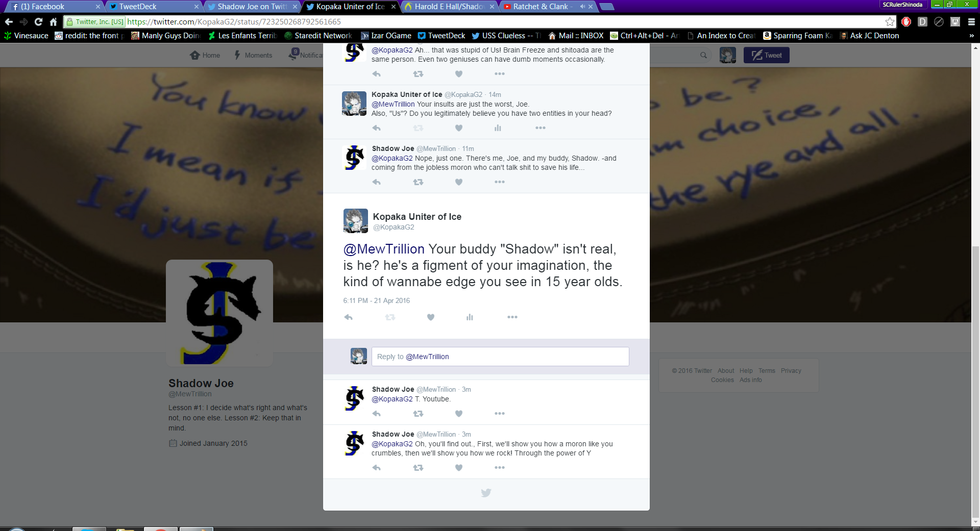Open more options for 'Ah... that was stupid' tweet

coord(500,74)
